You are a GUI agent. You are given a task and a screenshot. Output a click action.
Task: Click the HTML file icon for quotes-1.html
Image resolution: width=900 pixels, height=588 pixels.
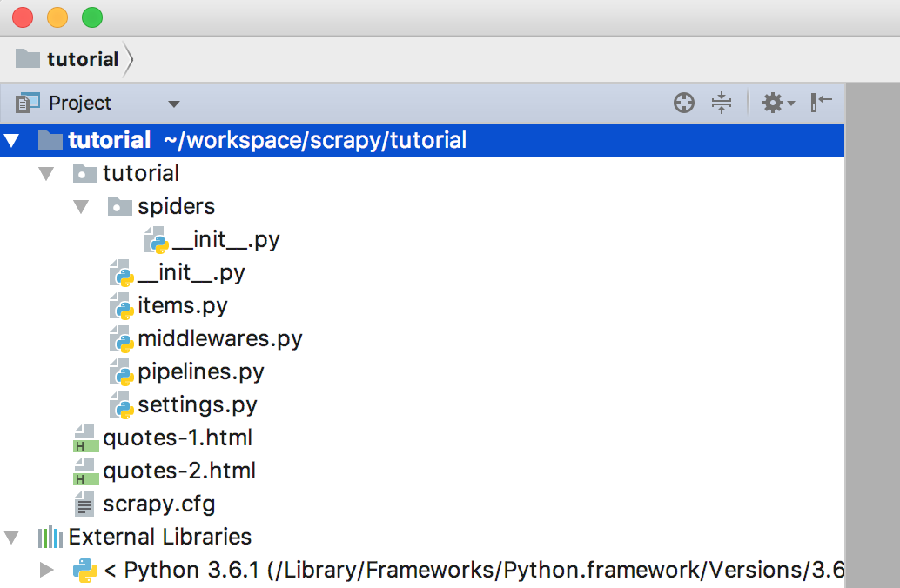(x=85, y=438)
